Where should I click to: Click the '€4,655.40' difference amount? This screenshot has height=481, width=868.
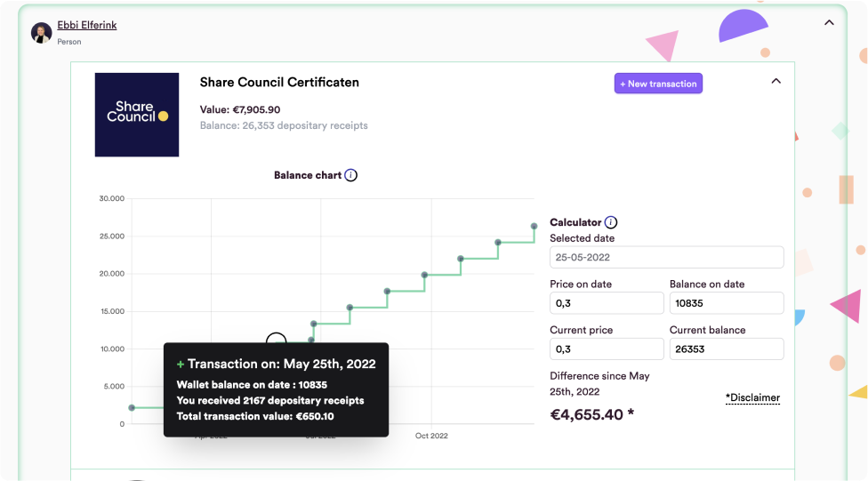point(586,414)
